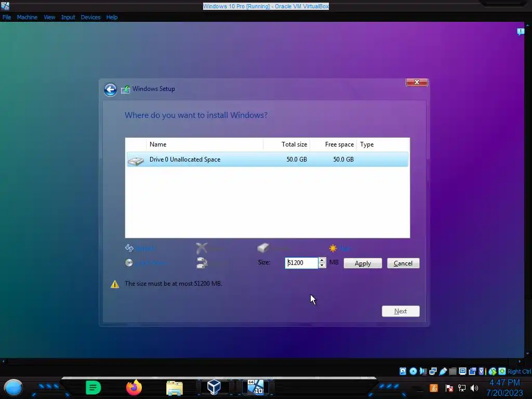Click the VirtualBox USB devices status icon
This screenshot has height=399, width=532.
pos(443,371)
